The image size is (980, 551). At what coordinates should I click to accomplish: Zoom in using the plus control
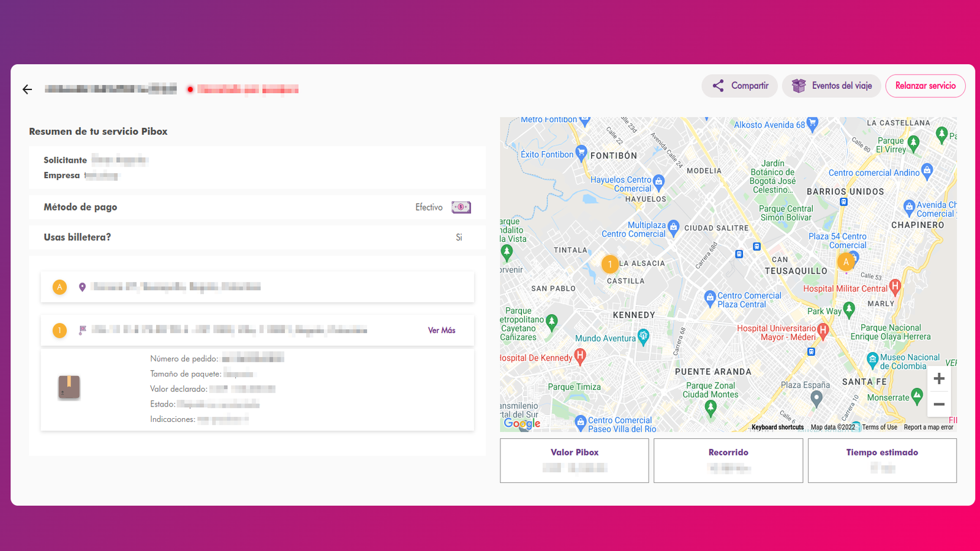[x=939, y=378]
